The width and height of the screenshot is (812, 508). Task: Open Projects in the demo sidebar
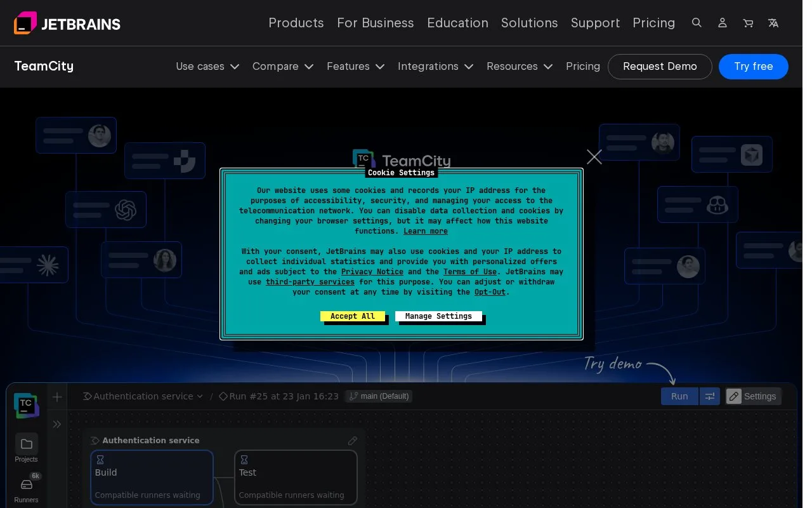tap(27, 448)
